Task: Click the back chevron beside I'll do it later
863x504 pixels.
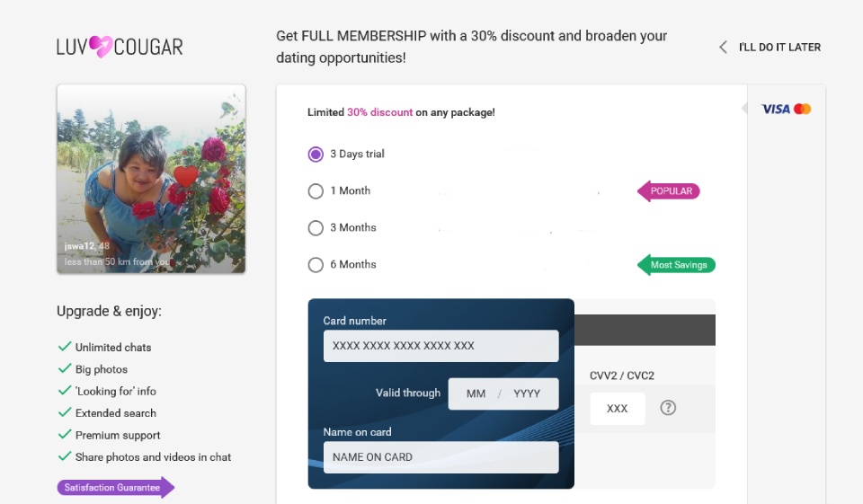Action: pyautogui.click(x=723, y=47)
